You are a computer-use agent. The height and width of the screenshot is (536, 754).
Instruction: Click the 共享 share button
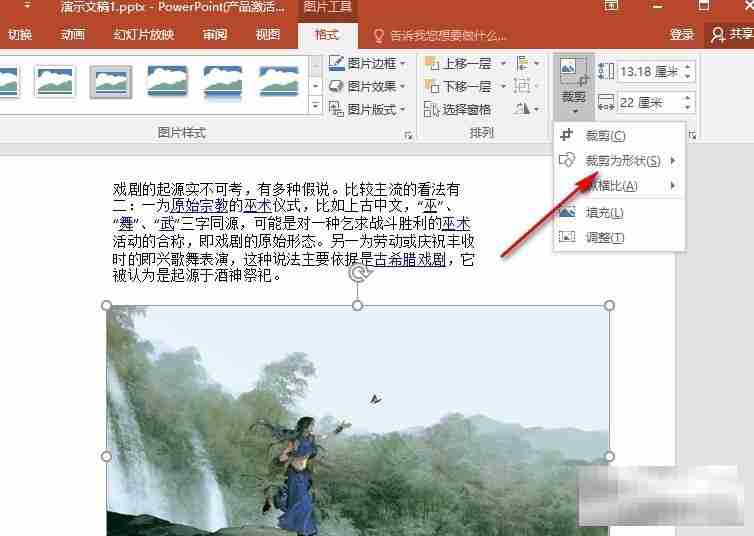click(732, 34)
